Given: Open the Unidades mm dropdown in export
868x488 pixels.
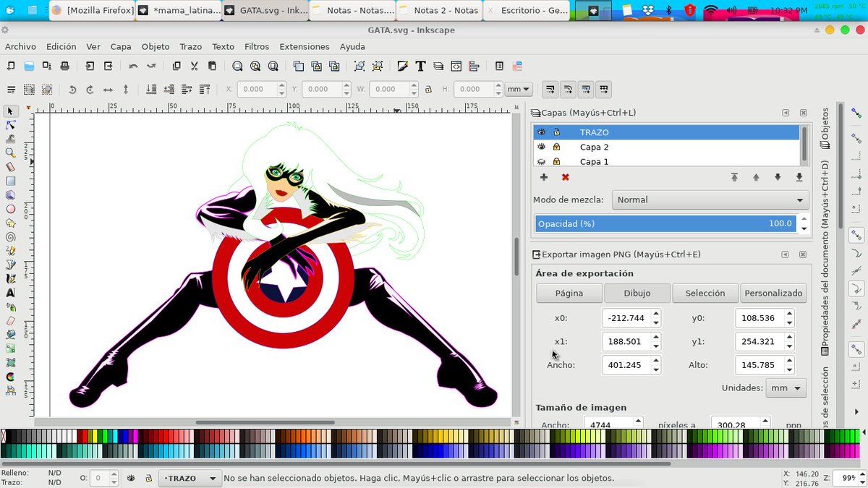Looking at the screenshot, I should click(x=787, y=388).
